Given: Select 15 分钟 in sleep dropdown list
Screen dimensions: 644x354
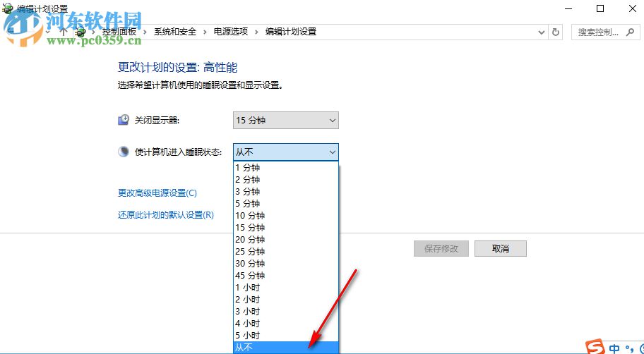Looking at the screenshot, I should [286, 227].
